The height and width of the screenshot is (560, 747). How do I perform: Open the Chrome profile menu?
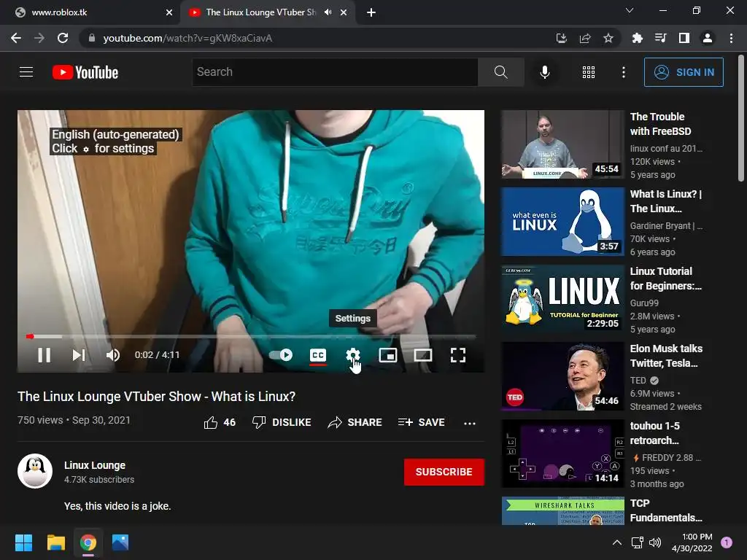708,38
